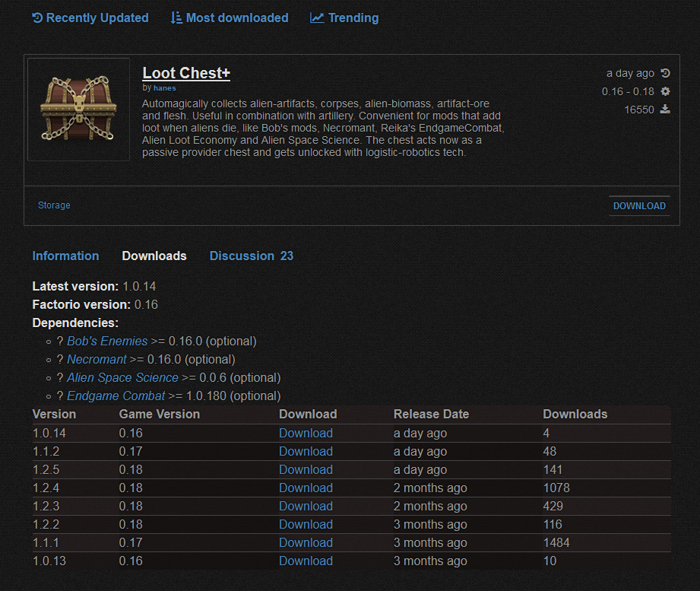The width and height of the screenshot is (700, 591).
Task: Download version 1.1.2
Action: 306,452
